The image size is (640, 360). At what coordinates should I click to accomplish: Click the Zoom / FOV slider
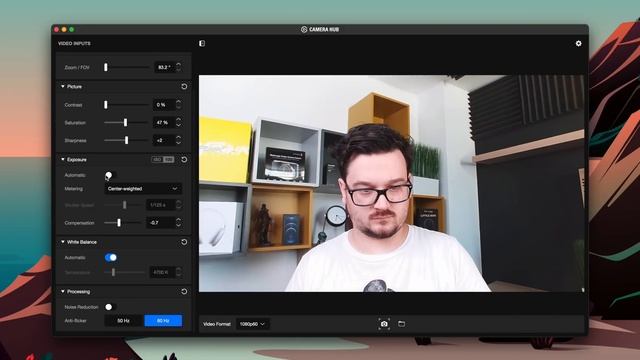tap(127, 67)
